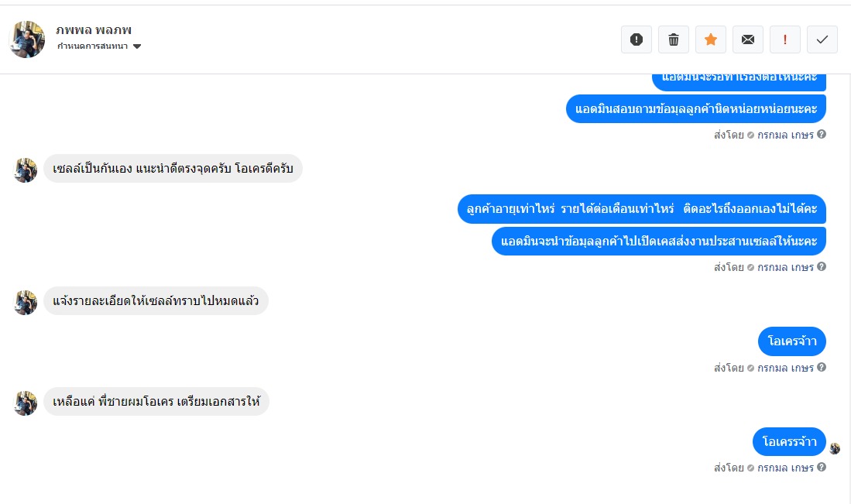Click the contact name ภพพล พลภพ

tap(94, 29)
